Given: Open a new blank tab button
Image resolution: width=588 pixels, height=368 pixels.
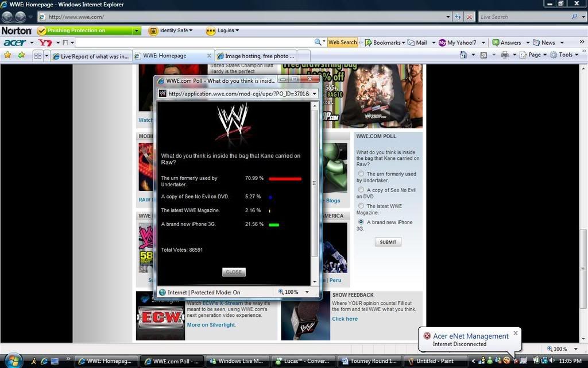Looking at the screenshot, I should 304,56.
